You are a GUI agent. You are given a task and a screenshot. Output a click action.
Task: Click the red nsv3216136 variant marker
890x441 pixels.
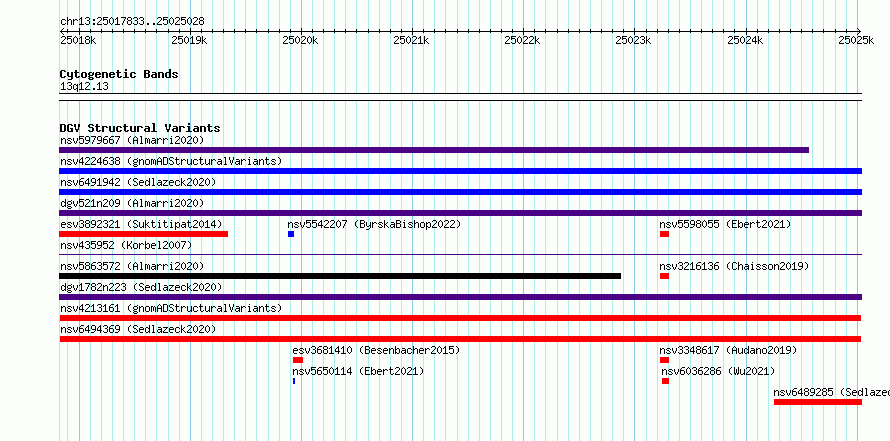point(664,276)
